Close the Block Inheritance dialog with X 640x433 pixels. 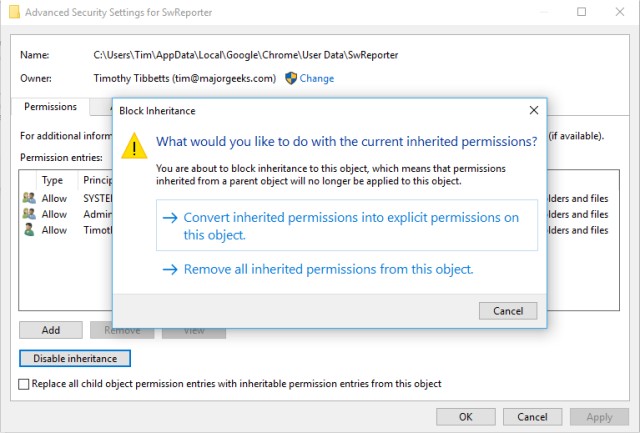[532, 110]
